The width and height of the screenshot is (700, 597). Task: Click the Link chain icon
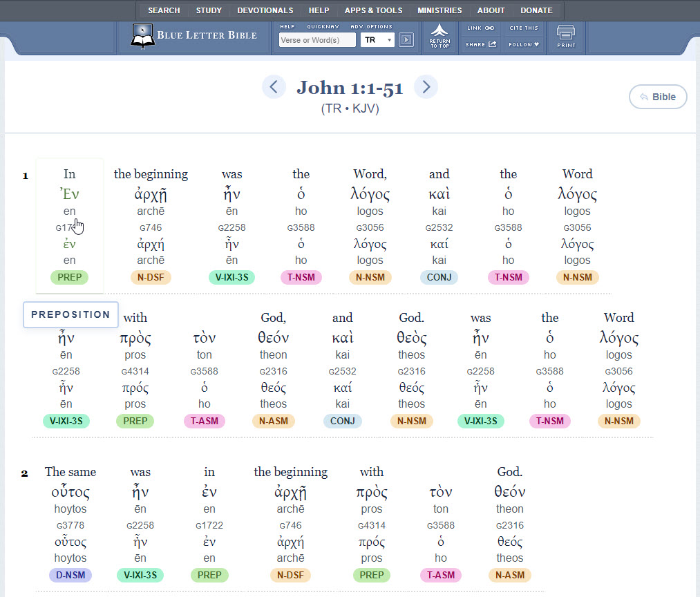click(490, 28)
